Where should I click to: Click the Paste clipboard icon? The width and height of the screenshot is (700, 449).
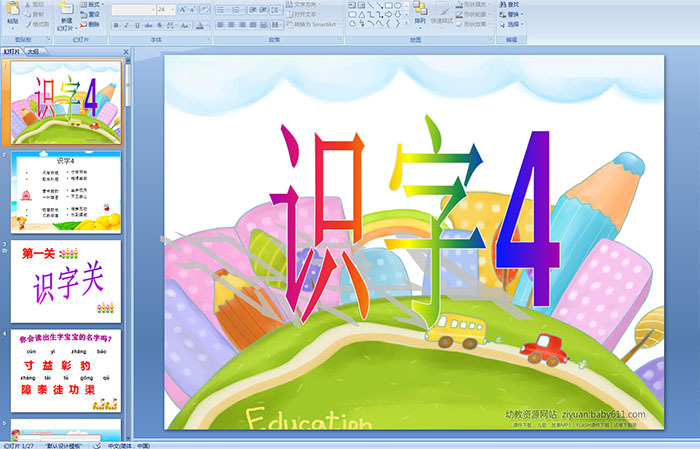[13, 8]
